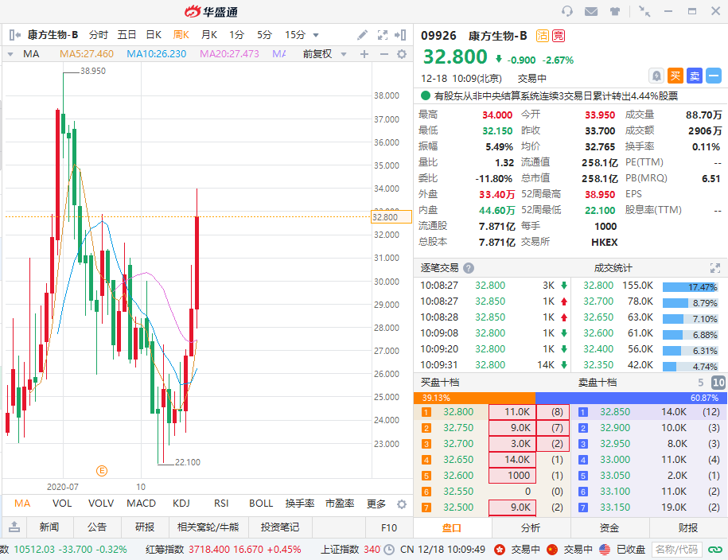Viewport: 728px width, 560px height.
Task: Click the orange 买 buy button
Action: tap(675, 76)
